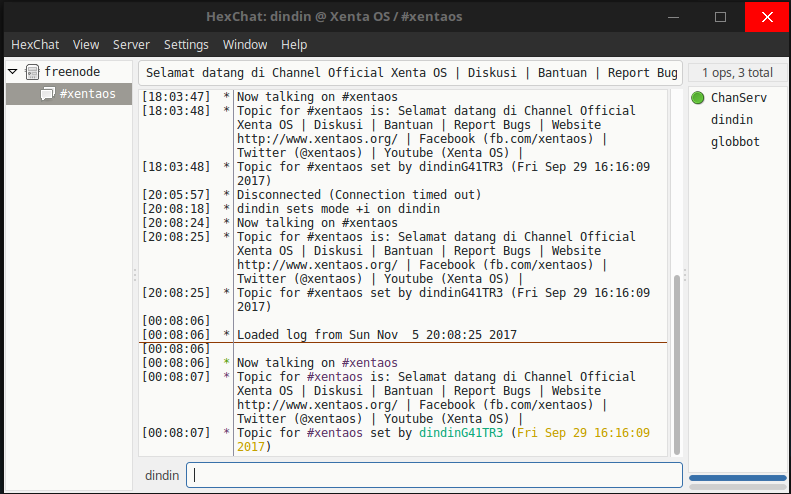
Task: Maximize the HexChat window
Action: pos(720,17)
